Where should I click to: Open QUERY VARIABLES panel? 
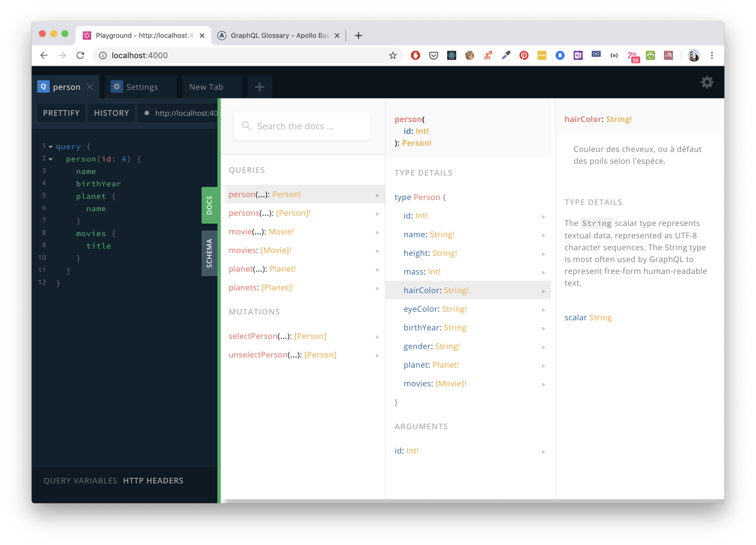(80, 480)
